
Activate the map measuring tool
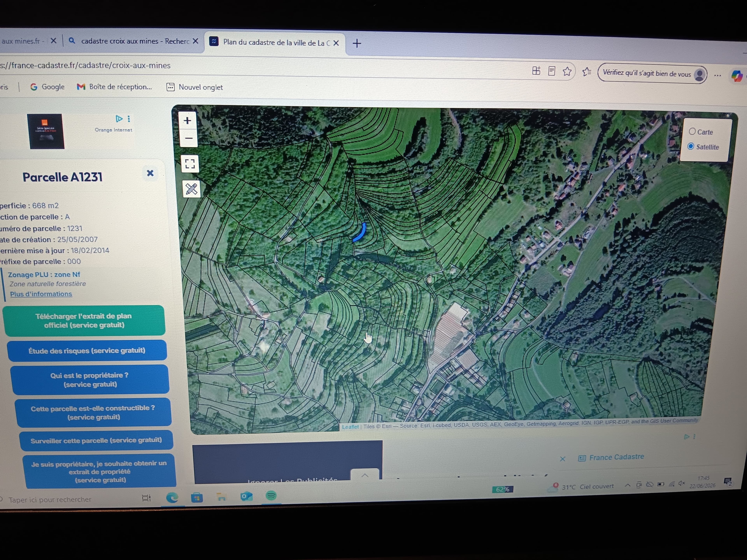pyautogui.click(x=191, y=189)
